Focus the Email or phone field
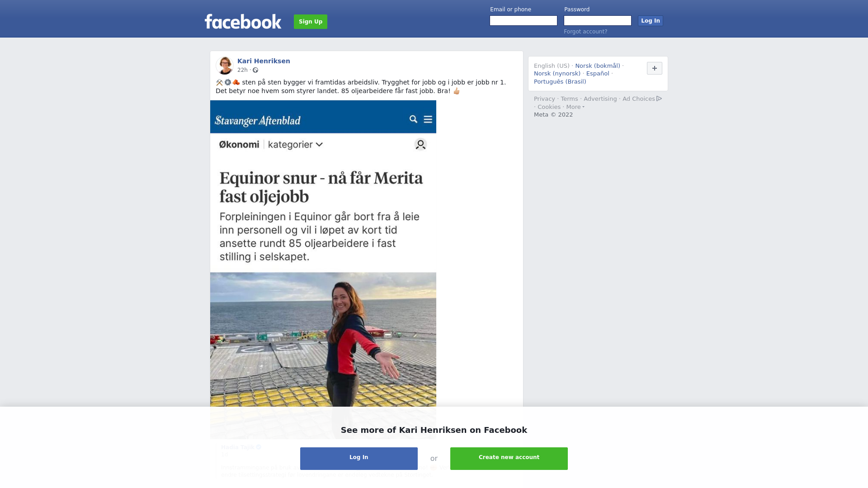868x488 pixels. pos(524,21)
